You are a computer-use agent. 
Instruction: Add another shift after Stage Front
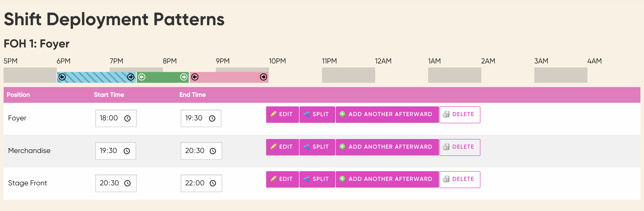(x=387, y=180)
